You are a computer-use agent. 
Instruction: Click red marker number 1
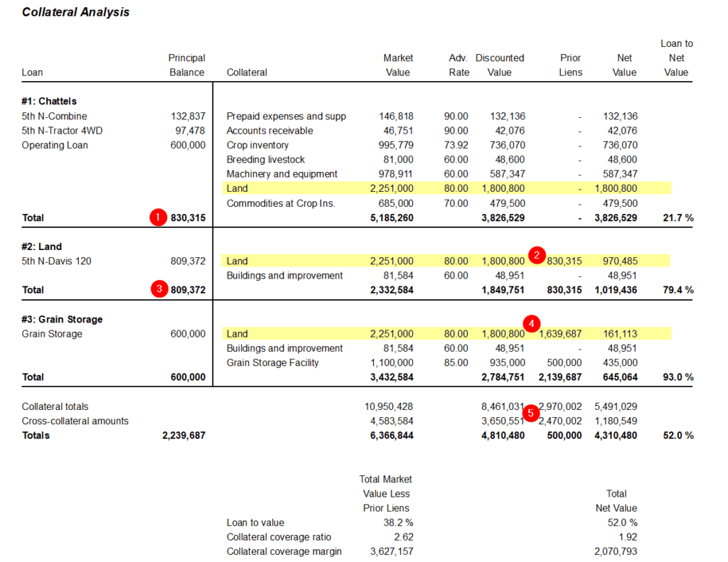point(157,217)
